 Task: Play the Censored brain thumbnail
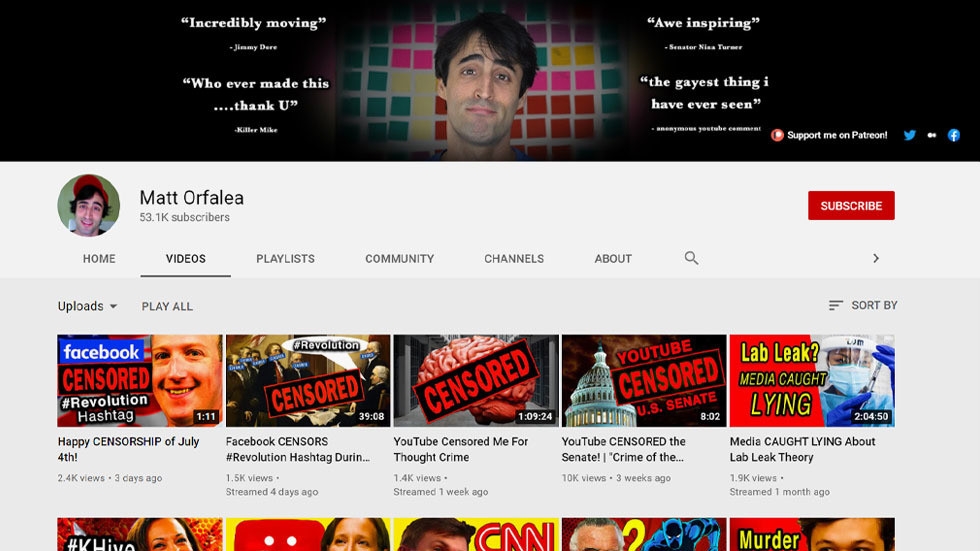(476, 380)
